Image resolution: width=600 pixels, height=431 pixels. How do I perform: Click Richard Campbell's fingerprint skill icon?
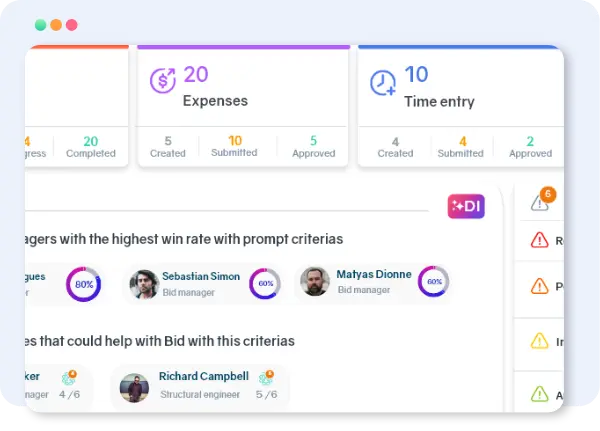265,378
